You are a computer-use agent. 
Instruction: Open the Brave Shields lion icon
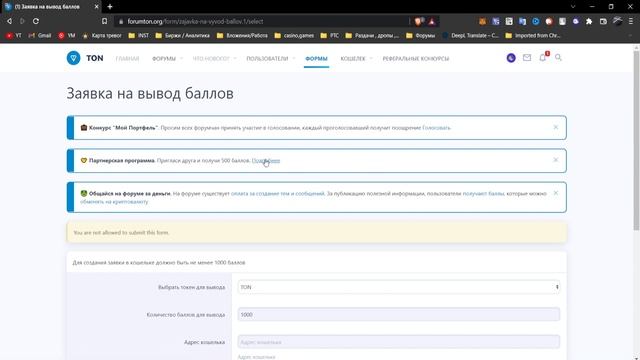coord(418,21)
